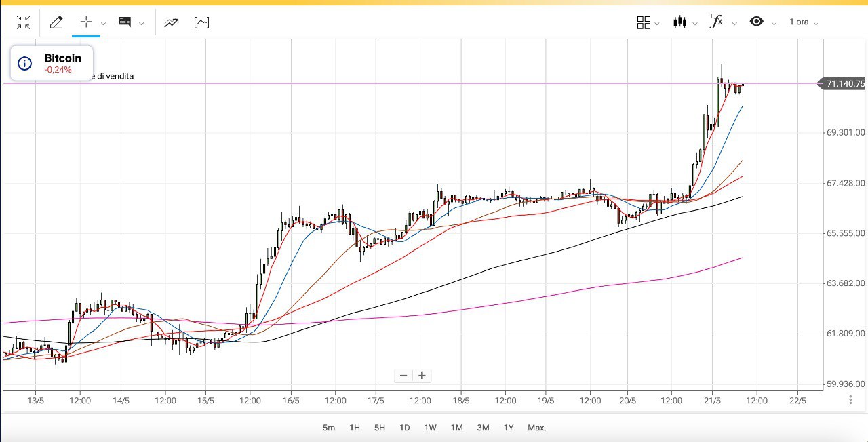Click the bracketed chart pattern icon
This screenshot has height=442, width=868.
(201, 22)
